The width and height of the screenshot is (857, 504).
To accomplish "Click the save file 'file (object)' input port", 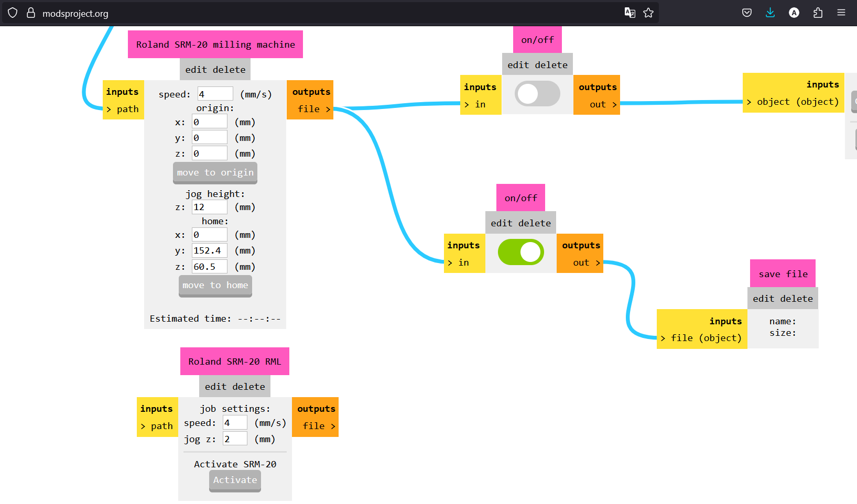I will pos(702,338).
